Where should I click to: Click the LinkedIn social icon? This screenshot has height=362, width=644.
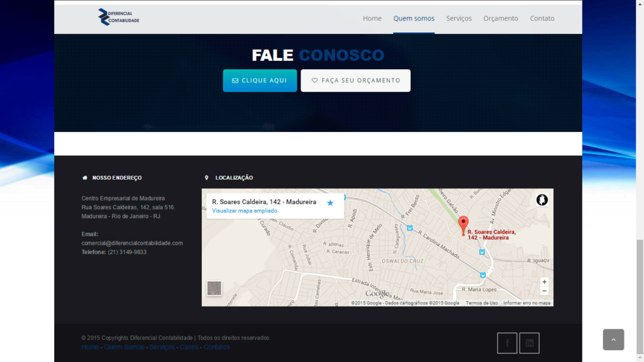530,343
